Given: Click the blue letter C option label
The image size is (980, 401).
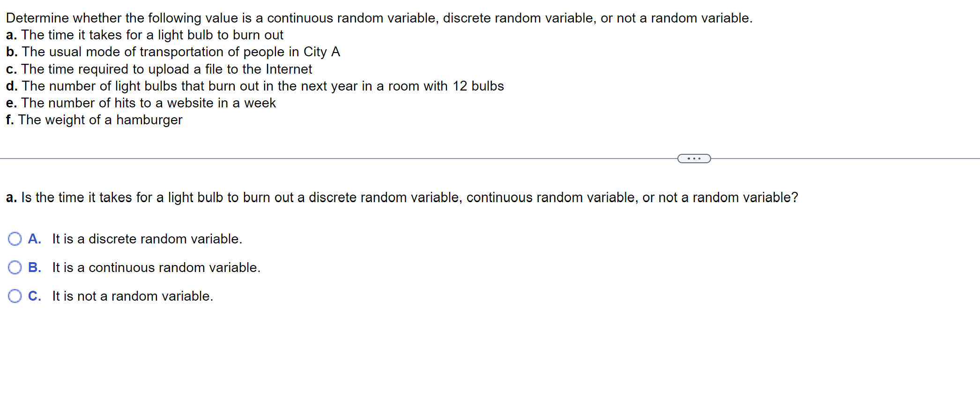Looking at the screenshot, I should tap(34, 296).
